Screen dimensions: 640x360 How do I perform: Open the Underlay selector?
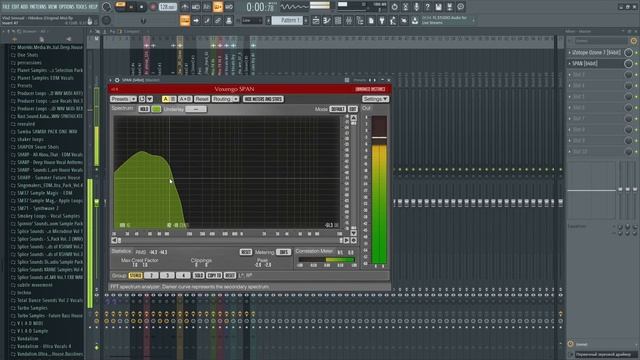(196, 109)
